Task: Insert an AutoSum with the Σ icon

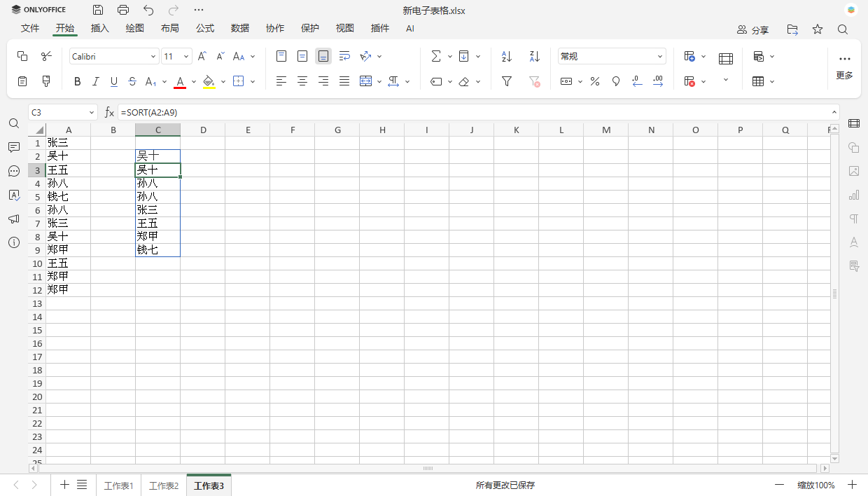Action: pyautogui.click(x=436, y=55)
